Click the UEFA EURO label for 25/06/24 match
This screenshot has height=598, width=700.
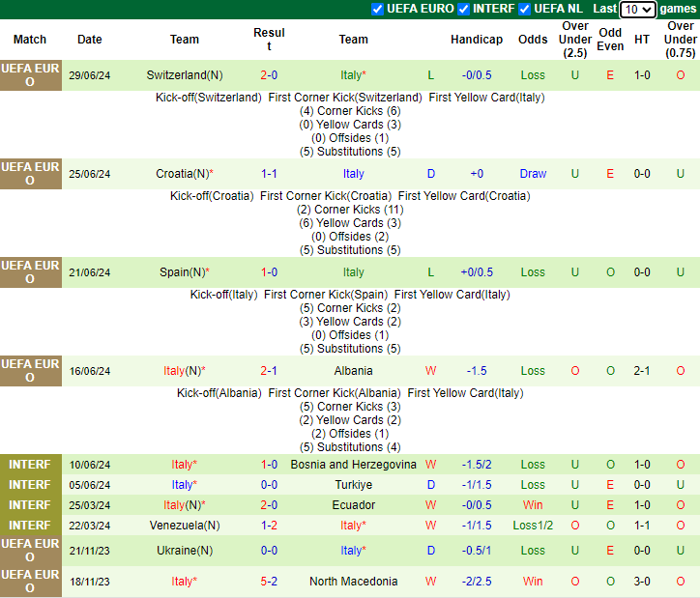click(30, 174)
